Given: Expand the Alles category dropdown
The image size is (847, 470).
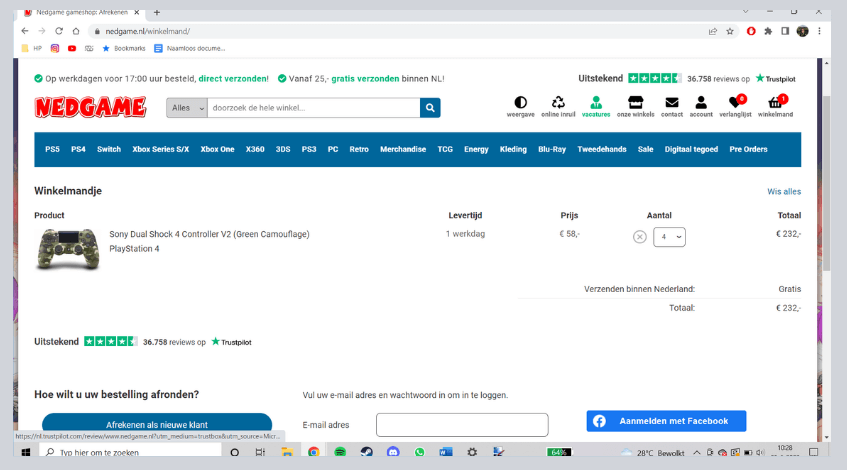Looking at the screenshot, I should click(187, 108).
